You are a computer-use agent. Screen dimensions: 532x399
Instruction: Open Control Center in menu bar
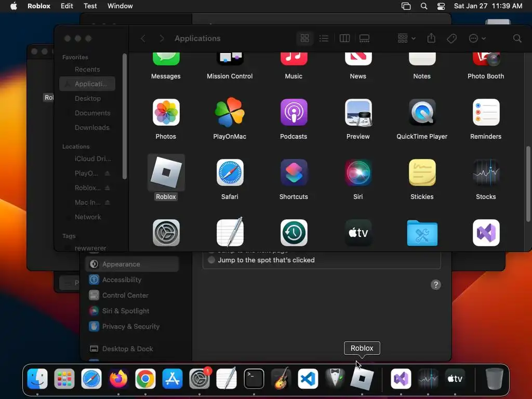tap(441, 6)
